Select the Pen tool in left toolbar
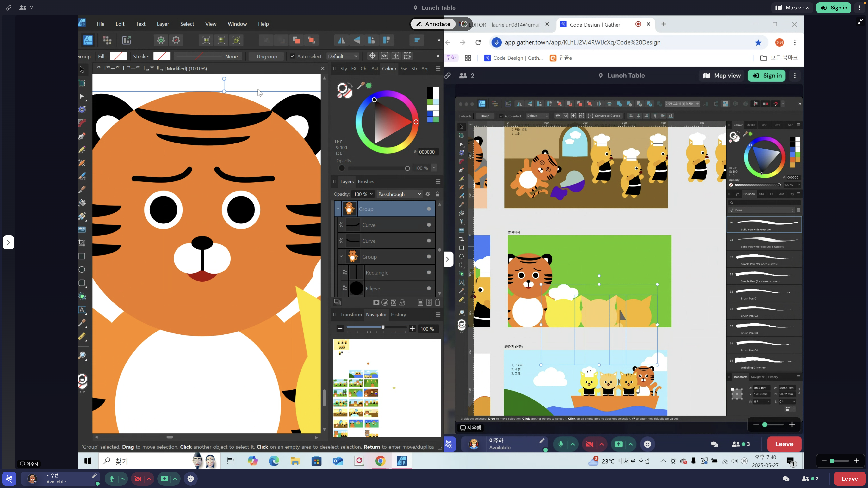Screen dimensions: 868x488 click(x=82, y=136)
